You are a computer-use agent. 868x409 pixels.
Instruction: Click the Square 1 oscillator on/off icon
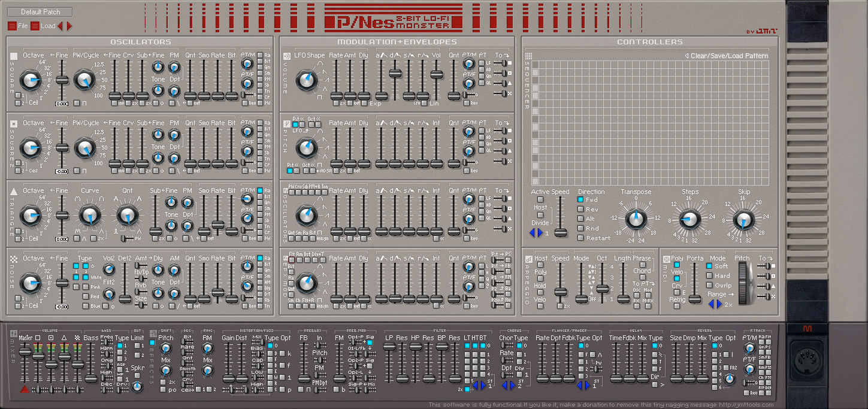click(13, 56)
